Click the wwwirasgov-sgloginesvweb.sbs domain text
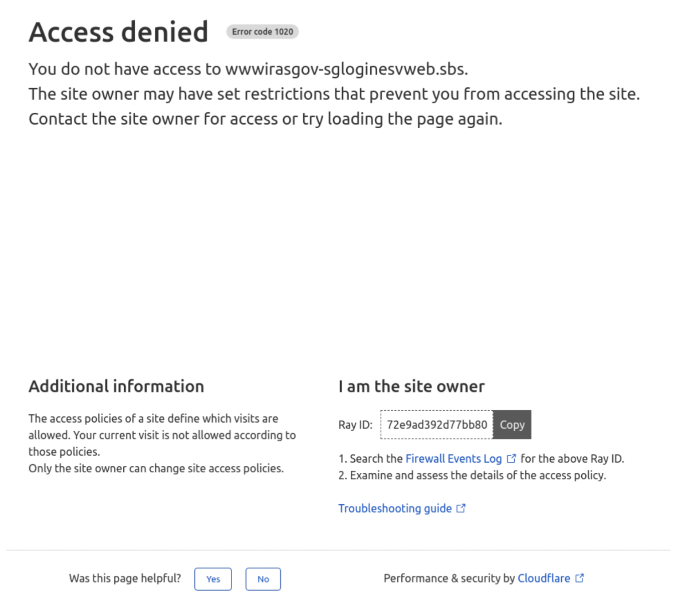The image size is (700, 601). (345, 69)
